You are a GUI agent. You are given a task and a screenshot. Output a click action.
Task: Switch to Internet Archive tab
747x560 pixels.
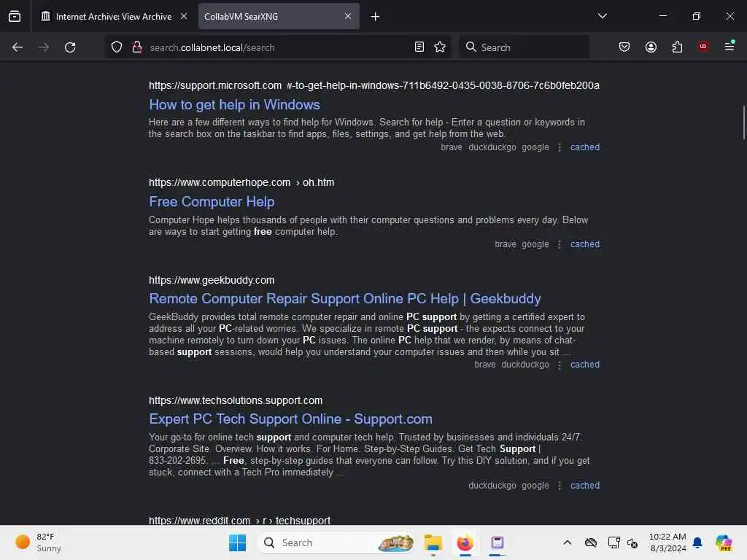(x=113, y=17)
